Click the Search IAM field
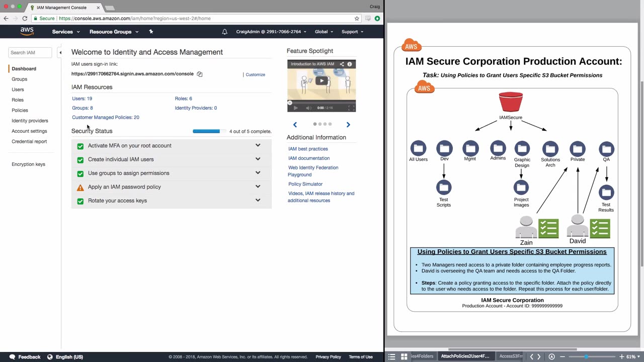This screenshot has height=362, width=644. tap(30, 52)
